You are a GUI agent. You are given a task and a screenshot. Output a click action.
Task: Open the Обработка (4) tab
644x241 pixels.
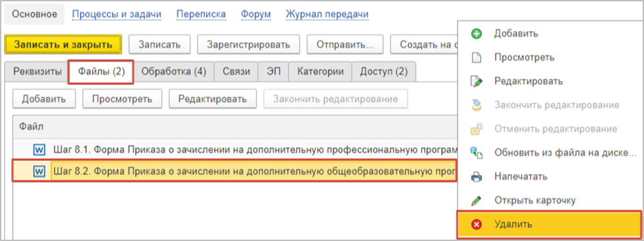[174, 71]
